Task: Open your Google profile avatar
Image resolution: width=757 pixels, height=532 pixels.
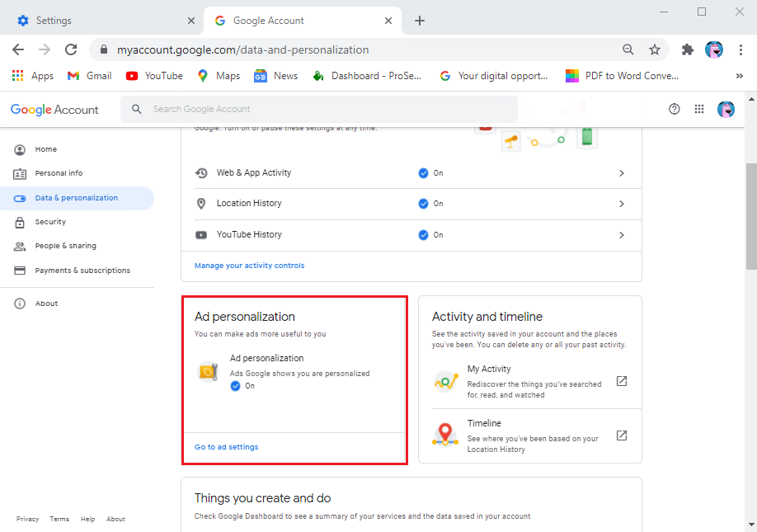Action: tap(726, 108)
